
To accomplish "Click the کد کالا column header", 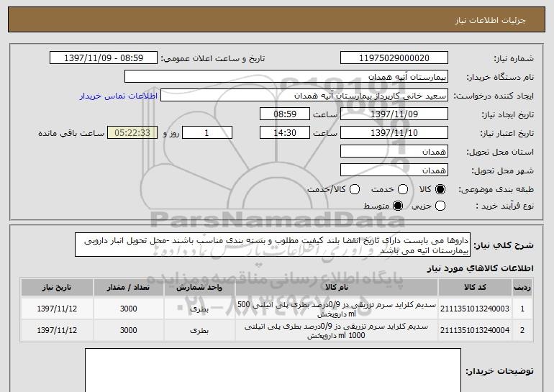I will (x=475, y=288).
